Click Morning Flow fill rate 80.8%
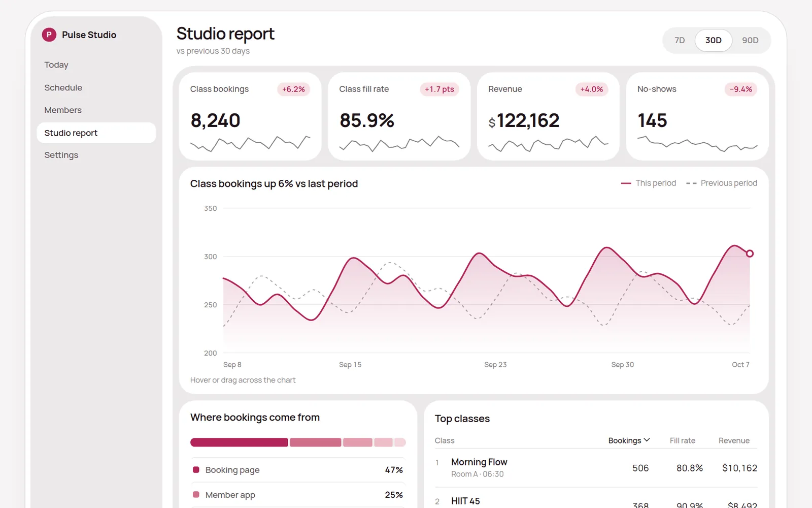The height and width of the screenshot is (508, 812). coord(690,468)
